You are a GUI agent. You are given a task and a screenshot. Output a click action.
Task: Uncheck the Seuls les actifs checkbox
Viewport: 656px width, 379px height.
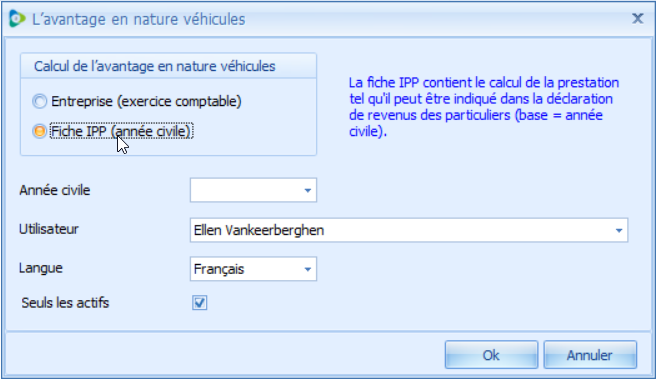pyautogui.click(x=200, y=302)
